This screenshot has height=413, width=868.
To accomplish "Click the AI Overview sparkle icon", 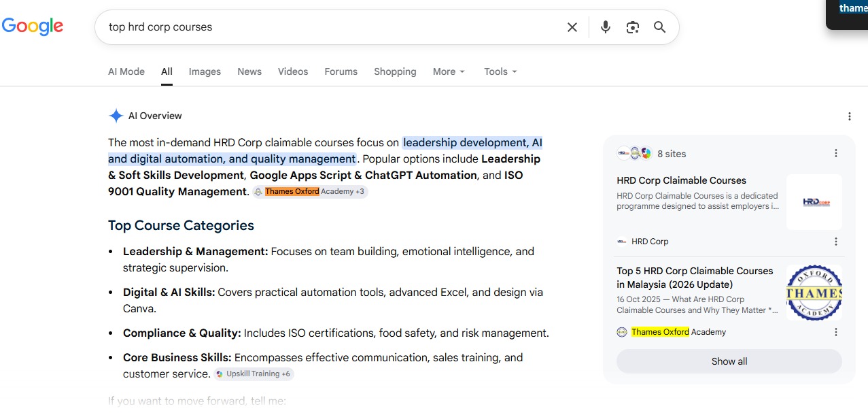I will coord(116,116).
